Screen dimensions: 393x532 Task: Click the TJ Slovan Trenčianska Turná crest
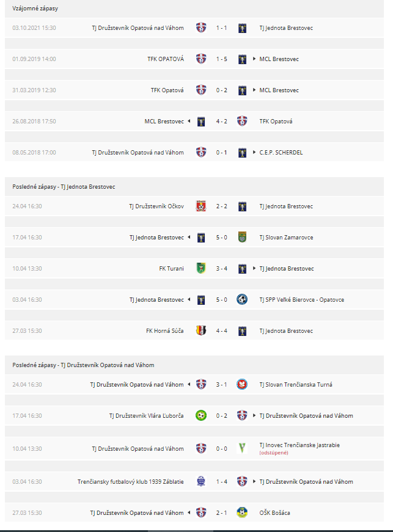pos(242,384)
